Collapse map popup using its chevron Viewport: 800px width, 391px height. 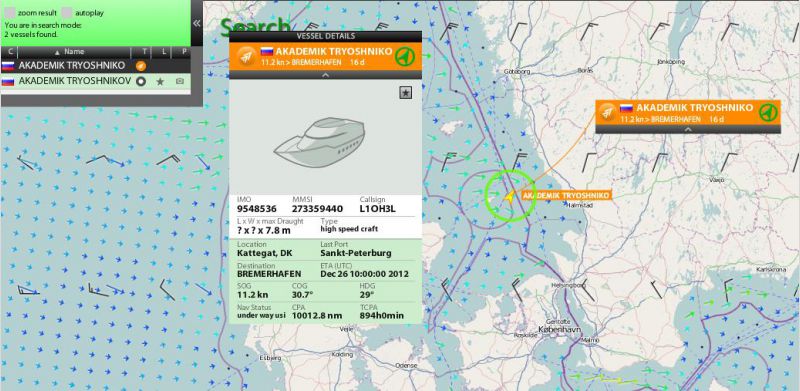click(688, 130)
